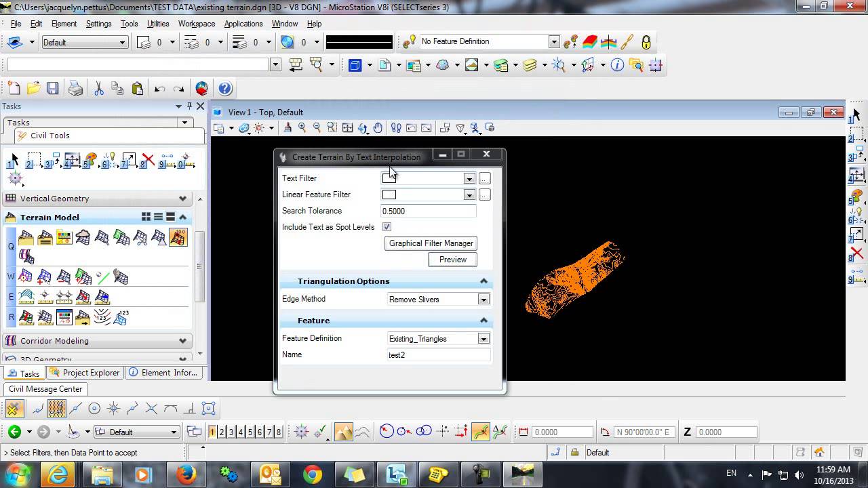
Task: Cut selection with the scissors icon
Action: tap(98, 89)
